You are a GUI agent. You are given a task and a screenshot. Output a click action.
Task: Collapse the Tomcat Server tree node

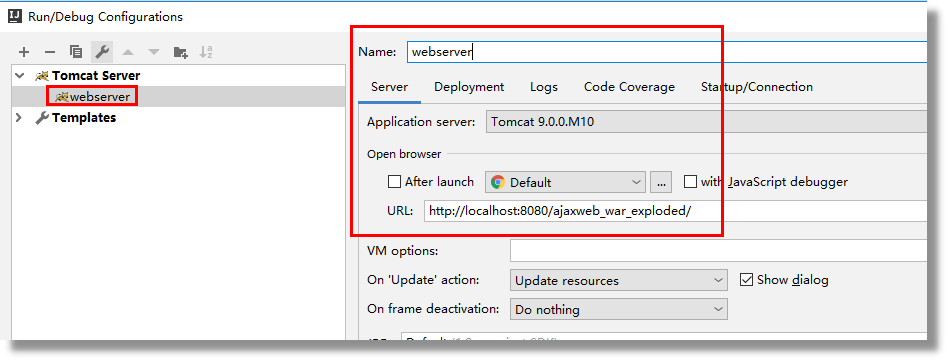pos(20,76)
